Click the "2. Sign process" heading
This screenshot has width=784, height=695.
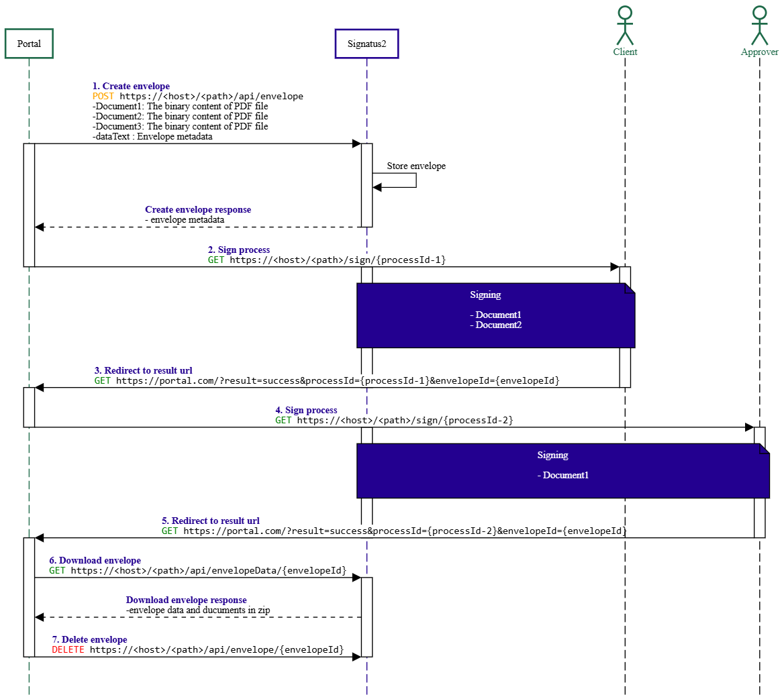coord(239,250)
